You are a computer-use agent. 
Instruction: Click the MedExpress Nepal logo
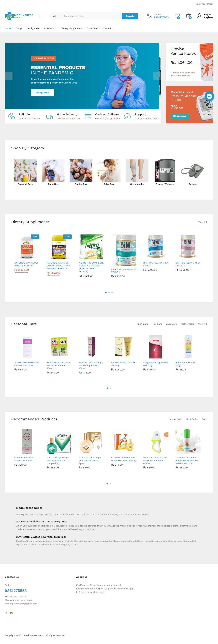pyautogui.click(x=19, y=16)
